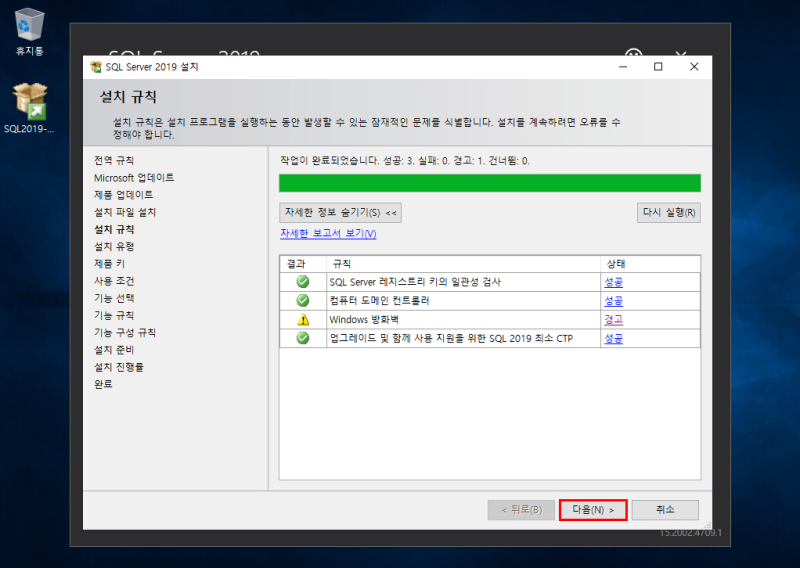Open 경고 status link for Windows 방화벽
The width and height of the screenshot is (800, 568).
[613, 319]
